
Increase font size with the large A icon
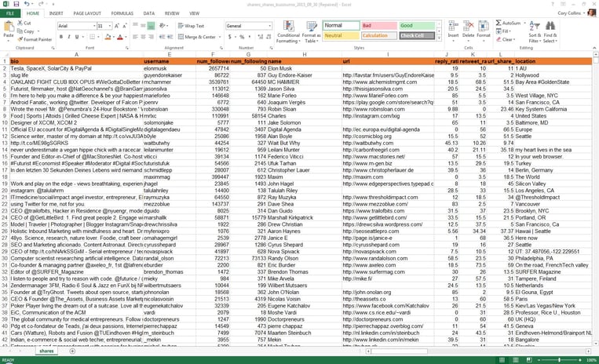click(117, 26)
